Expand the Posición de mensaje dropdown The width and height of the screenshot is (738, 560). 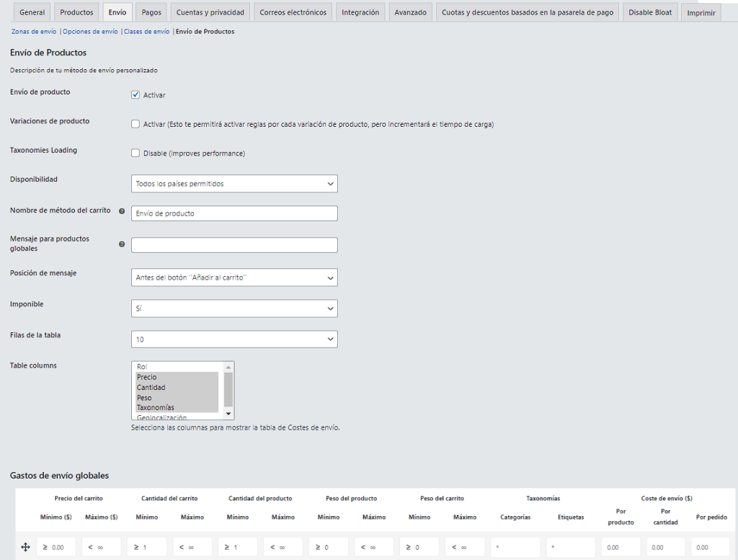pos(234,277)
